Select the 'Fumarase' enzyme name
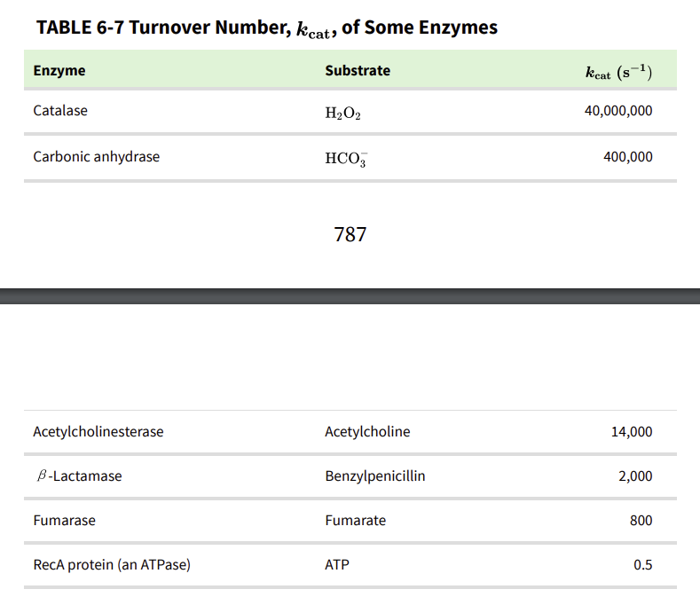Image resolution: width=700 pixels, height=605 pixels. 64,521
